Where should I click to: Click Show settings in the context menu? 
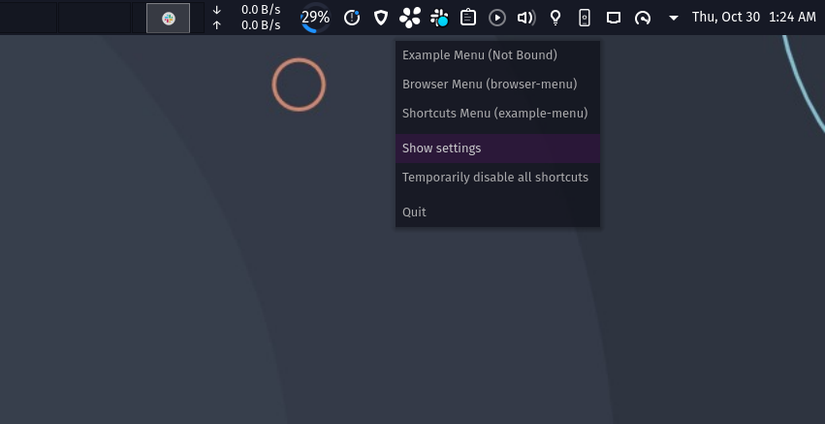[498, 148]
